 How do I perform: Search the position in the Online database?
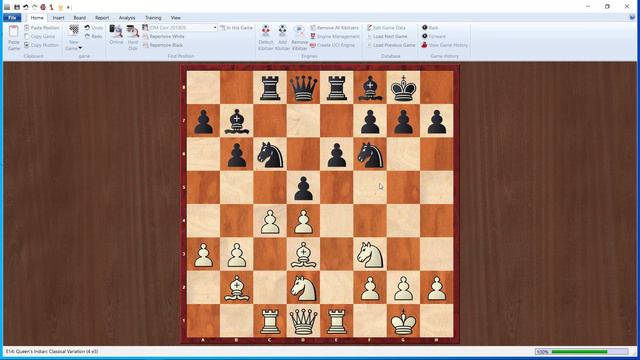[116, 35]
